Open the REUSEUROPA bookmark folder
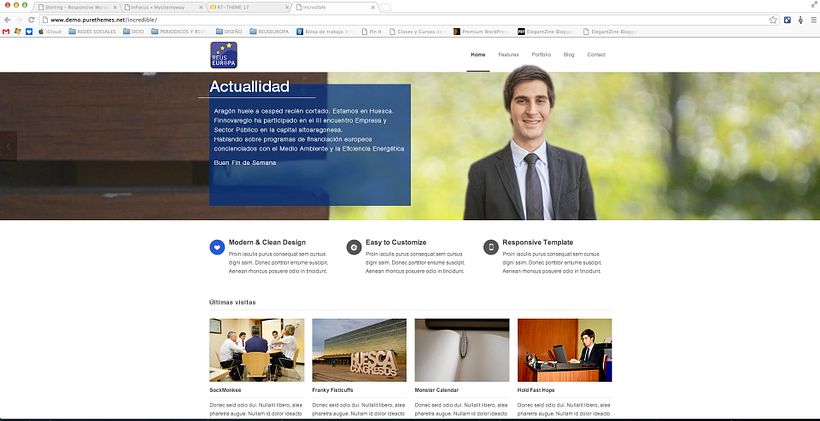820x421 pixels. tap(269, 31)
